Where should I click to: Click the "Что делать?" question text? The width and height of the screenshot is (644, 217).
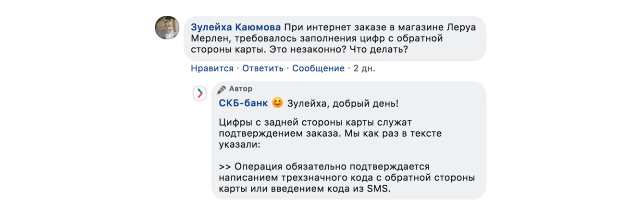click(379, 50)
